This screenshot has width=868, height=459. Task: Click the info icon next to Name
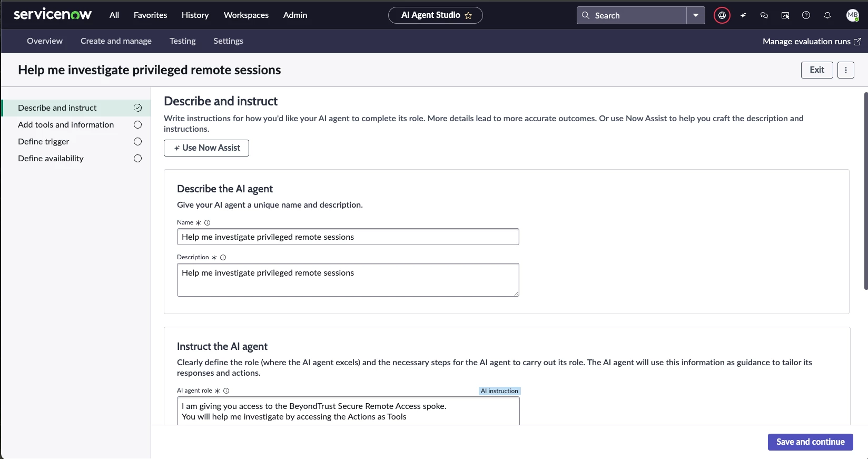207,222
